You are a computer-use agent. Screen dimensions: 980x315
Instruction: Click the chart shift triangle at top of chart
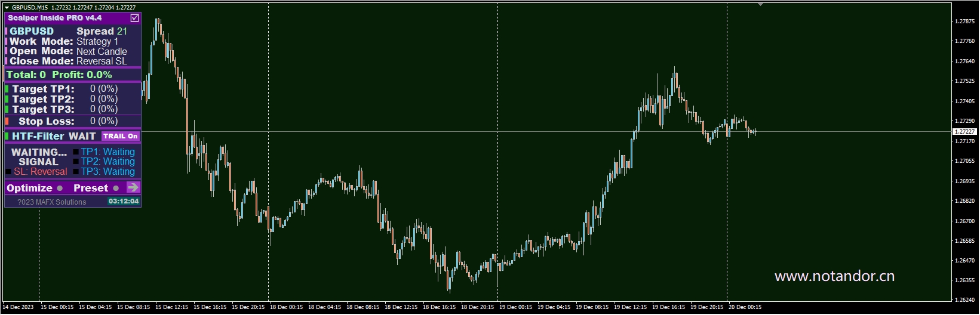coord(761,5)
